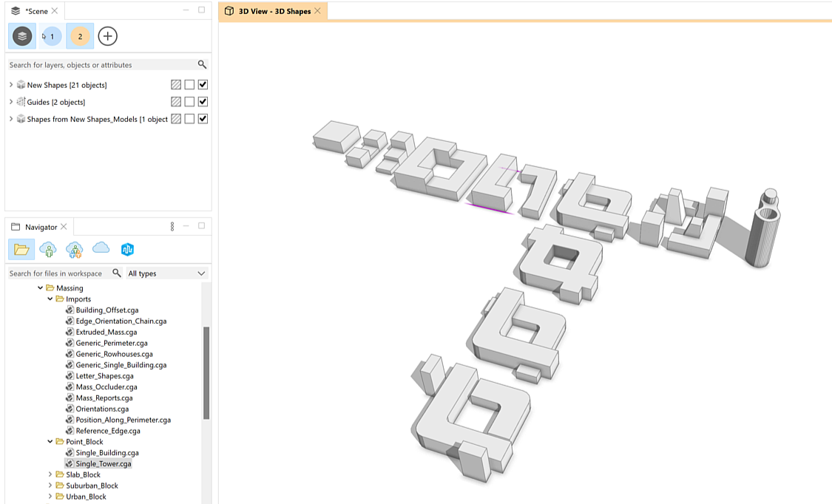Switch to orange scenario 2 circle
The height and width of the screenshot is (504, 832).
[x=80, y=36]
